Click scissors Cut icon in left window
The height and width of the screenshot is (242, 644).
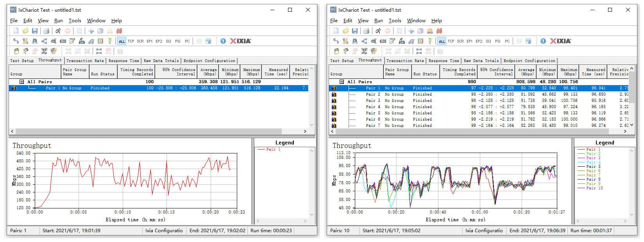91,31
